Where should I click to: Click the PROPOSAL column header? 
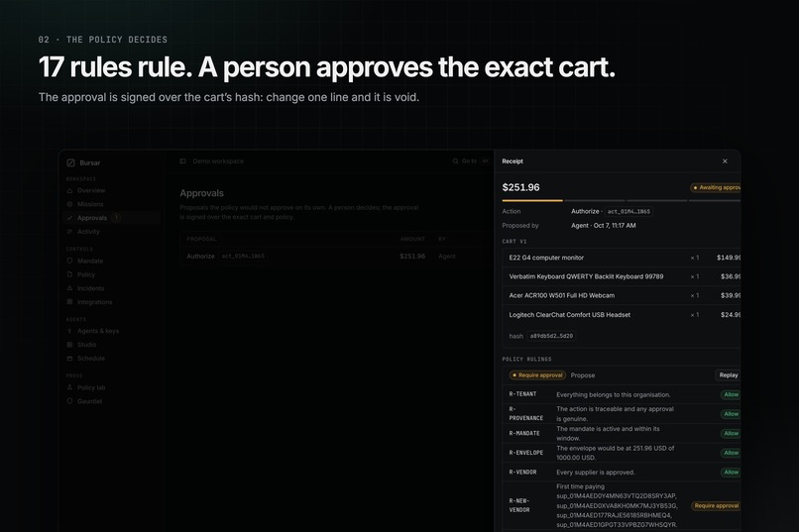click(201, 239)
